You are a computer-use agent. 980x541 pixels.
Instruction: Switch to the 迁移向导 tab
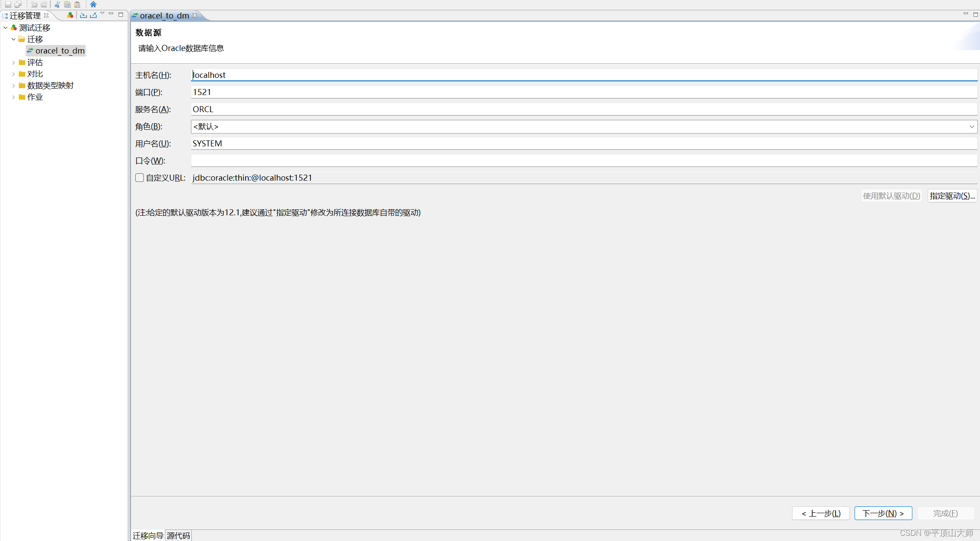148,535
